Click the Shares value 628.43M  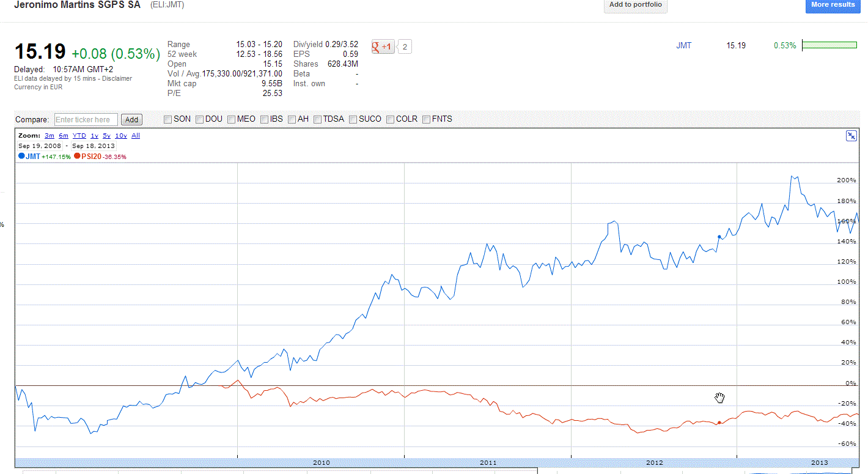pos(342,64)
